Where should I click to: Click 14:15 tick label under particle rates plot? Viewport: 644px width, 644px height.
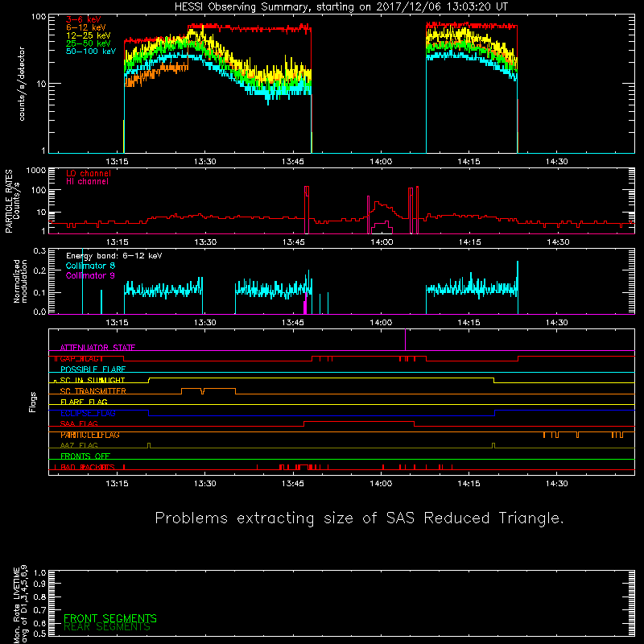click(x=469, y=242)
